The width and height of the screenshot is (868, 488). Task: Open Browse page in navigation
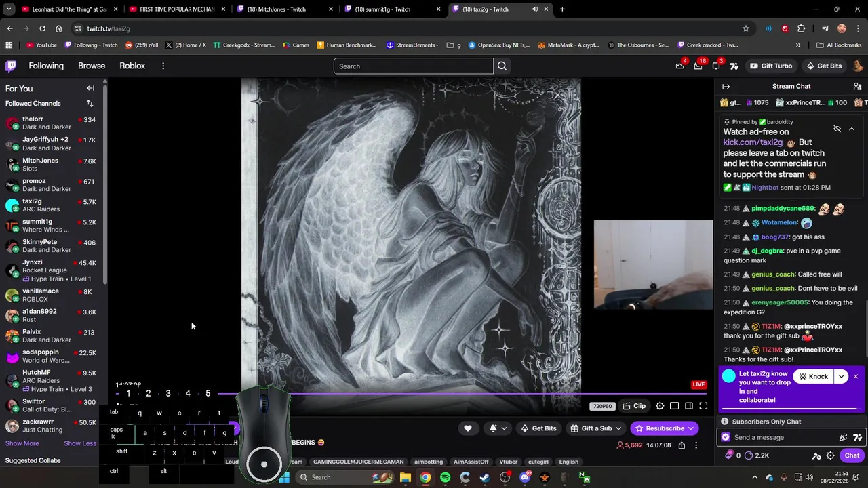click(92, 66)
